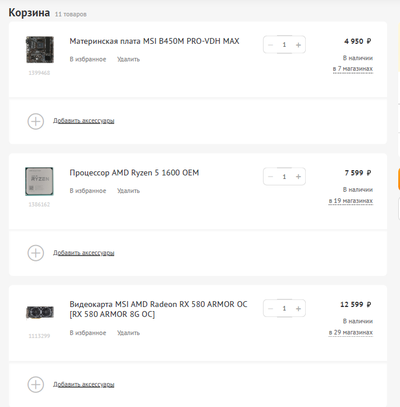The width and height of the screenshot is (400, 407).
Task: Decrease quantity of MSI B450M motherboard
Action: tap(270, 45)
